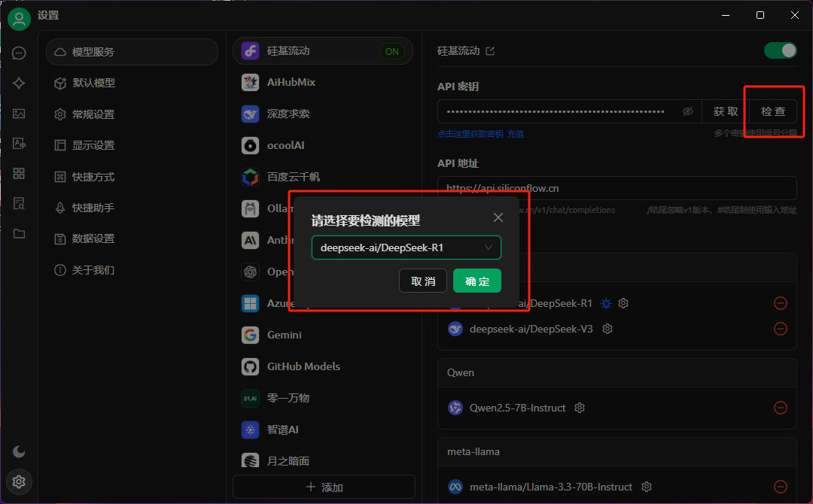Select the 智谱AI provider

[x=323, y=430]
